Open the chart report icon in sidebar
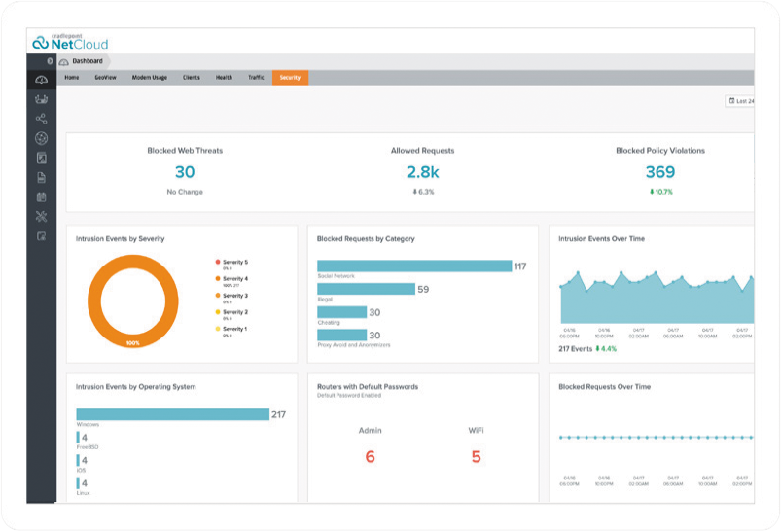This screenshot has width=781, height=532. tap(41, 158)
